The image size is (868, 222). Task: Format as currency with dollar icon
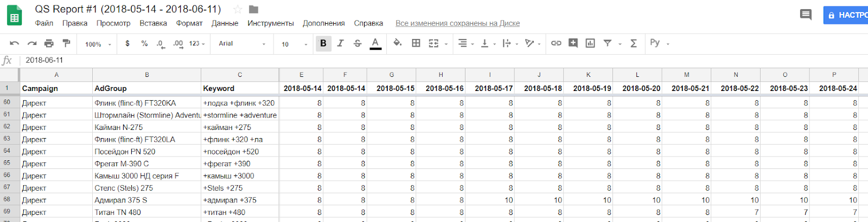(127, 43)
